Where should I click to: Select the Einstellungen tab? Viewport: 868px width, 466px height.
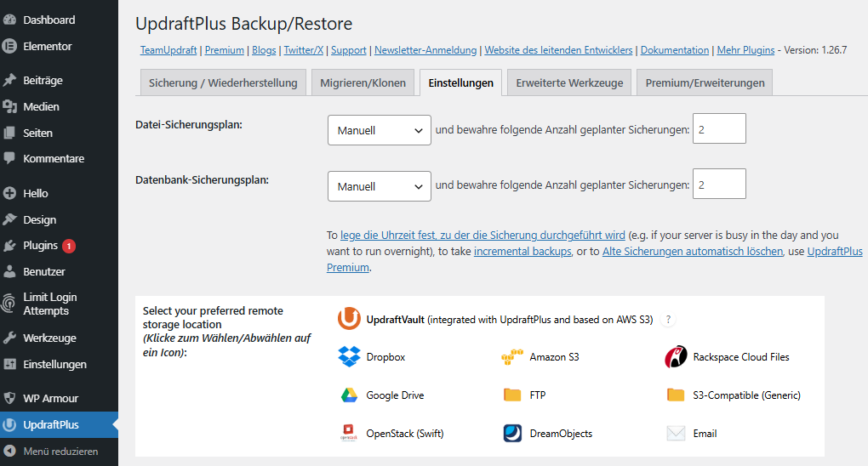(x=460, y=82)
